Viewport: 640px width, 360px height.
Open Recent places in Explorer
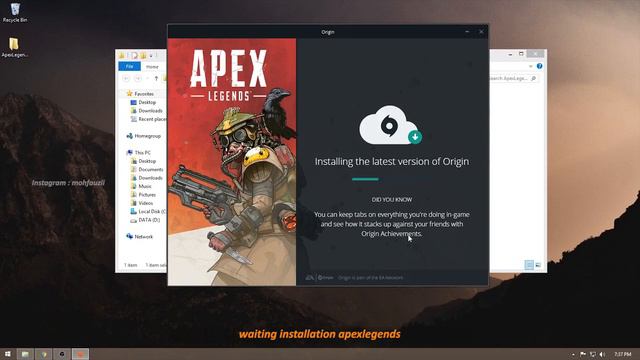click(148, 119)
